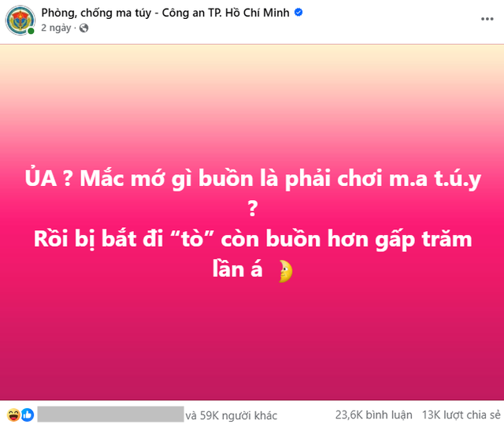Viewport: 504px width, 424px height.
Task: Open Phòng, chống ma túy page name link
Action: [165, 13]
